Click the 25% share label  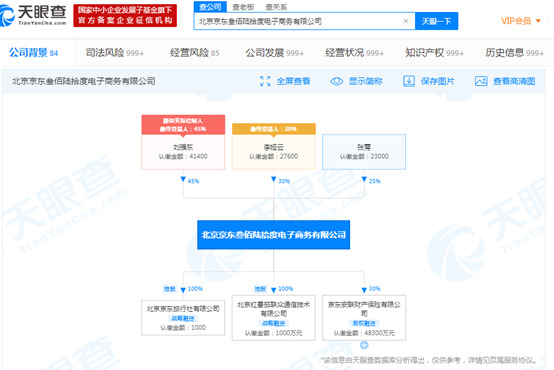[375, 181]
